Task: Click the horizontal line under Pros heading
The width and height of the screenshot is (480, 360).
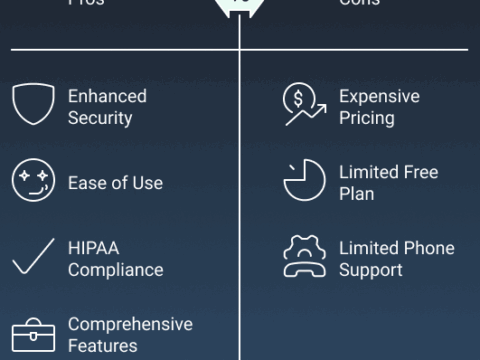Action: point(125,50)
